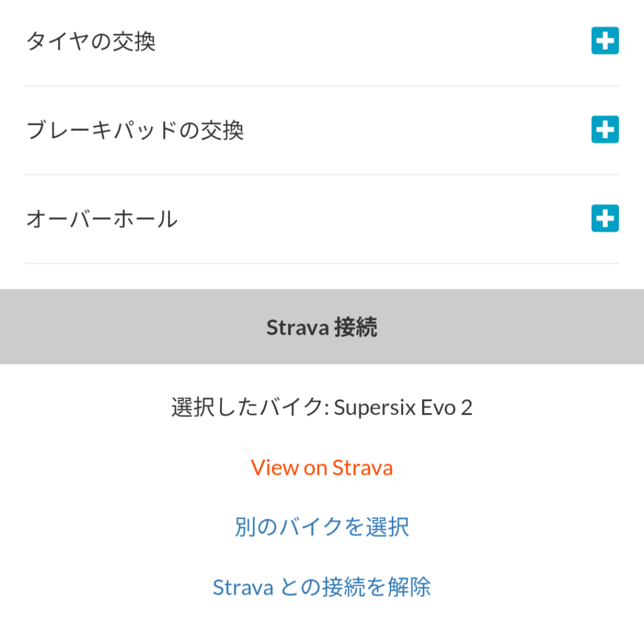
Task: Add an オーバーホール entry via plus icon
Action: tap(605, 218)
